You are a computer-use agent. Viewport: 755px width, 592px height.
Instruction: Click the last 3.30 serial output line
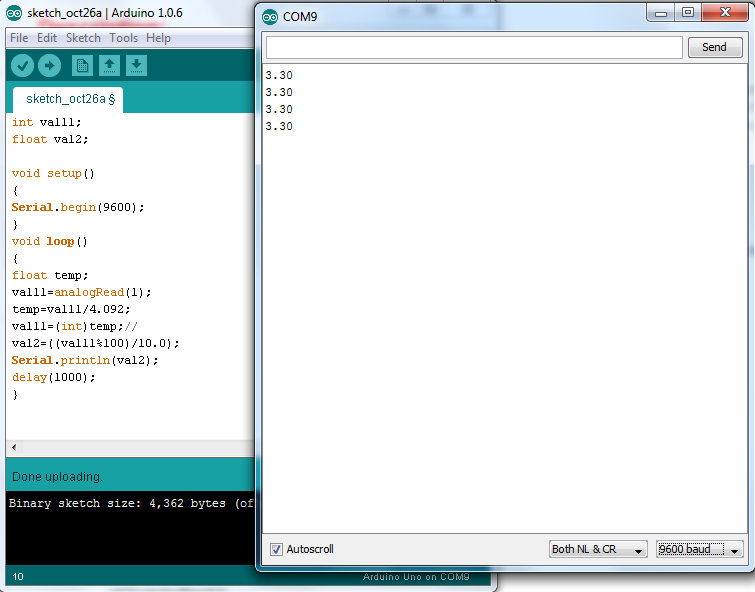pyautogui.click(x=279, y=126)
